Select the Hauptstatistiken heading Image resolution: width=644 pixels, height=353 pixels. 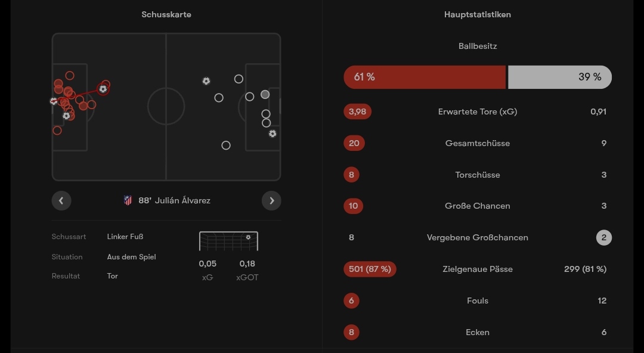click(478, 14)
